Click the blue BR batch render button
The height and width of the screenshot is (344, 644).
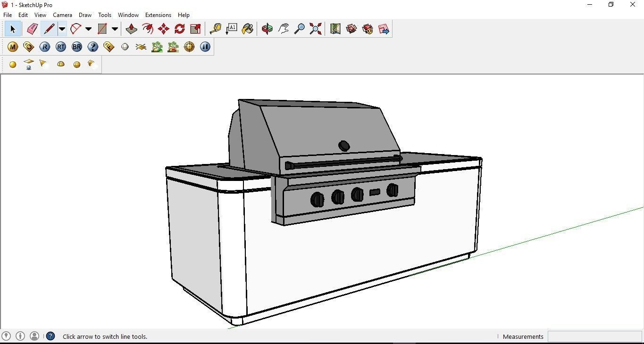(77, 47)
